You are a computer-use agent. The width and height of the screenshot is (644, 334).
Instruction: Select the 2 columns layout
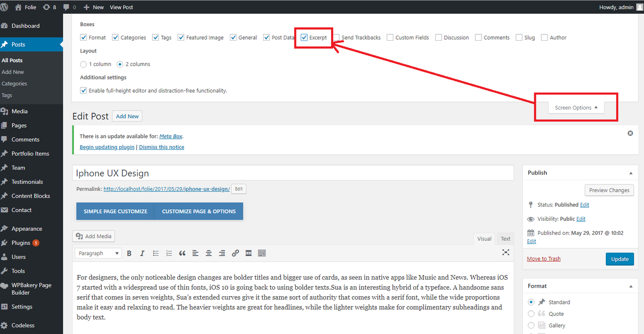click(x=120, y=64)
